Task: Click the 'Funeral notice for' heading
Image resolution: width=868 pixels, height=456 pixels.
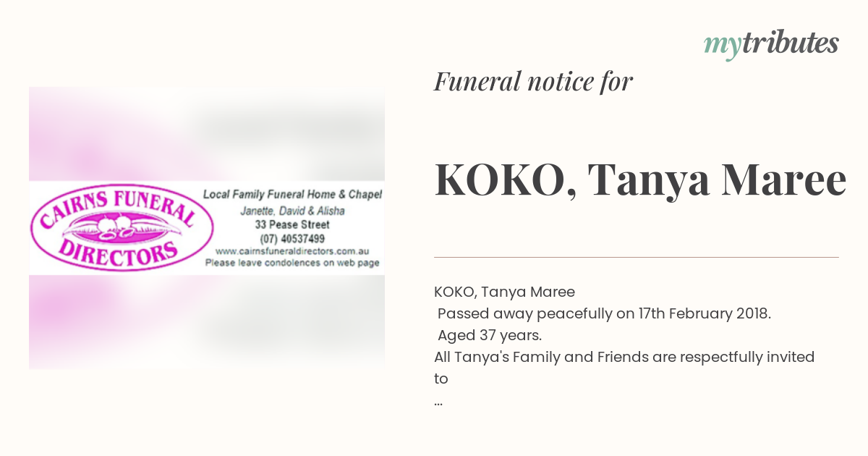Action: [x=533, y=82]
